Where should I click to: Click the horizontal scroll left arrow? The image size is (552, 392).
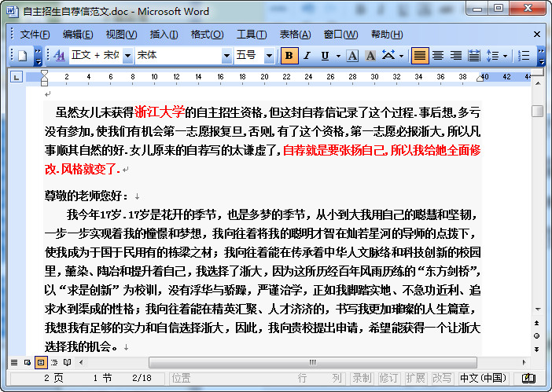(81, 362)
